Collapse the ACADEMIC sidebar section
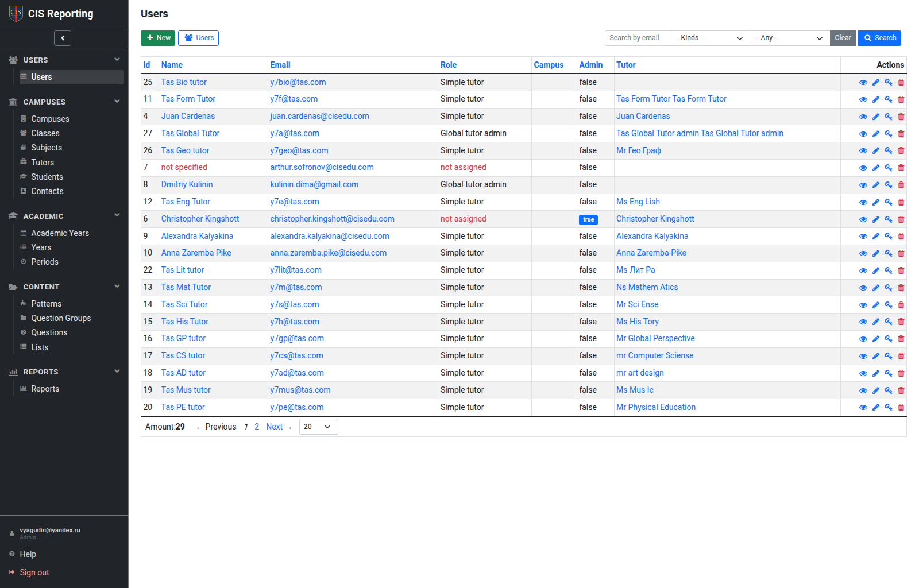The height and width of the screenshot is (588, 919). [x=117, y=215]
